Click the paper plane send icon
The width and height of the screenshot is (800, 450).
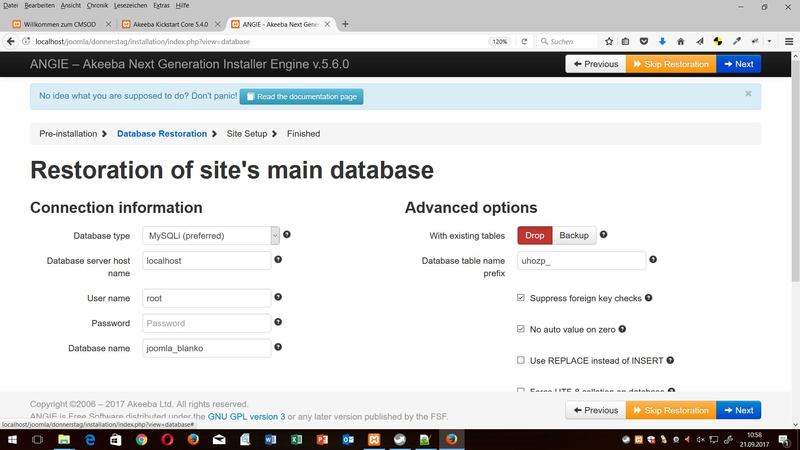click(x=699, y=41)
